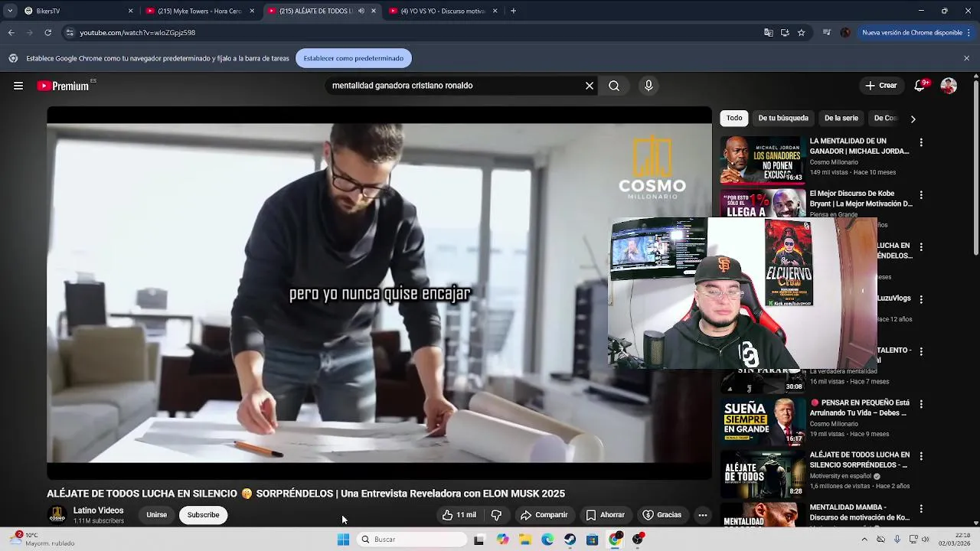The image size is (980, 551).
Task: Open Chrome update three-dot menu
Action: 969,33
